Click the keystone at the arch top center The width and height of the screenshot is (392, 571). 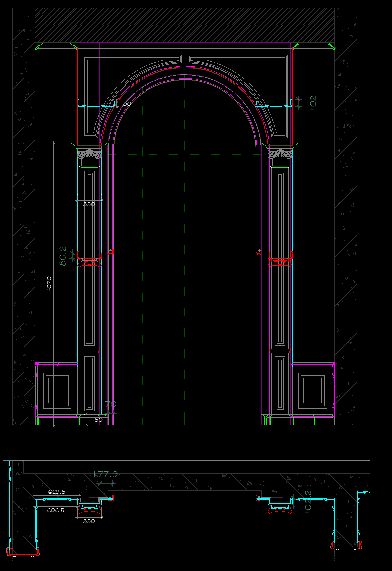[185, 60]
